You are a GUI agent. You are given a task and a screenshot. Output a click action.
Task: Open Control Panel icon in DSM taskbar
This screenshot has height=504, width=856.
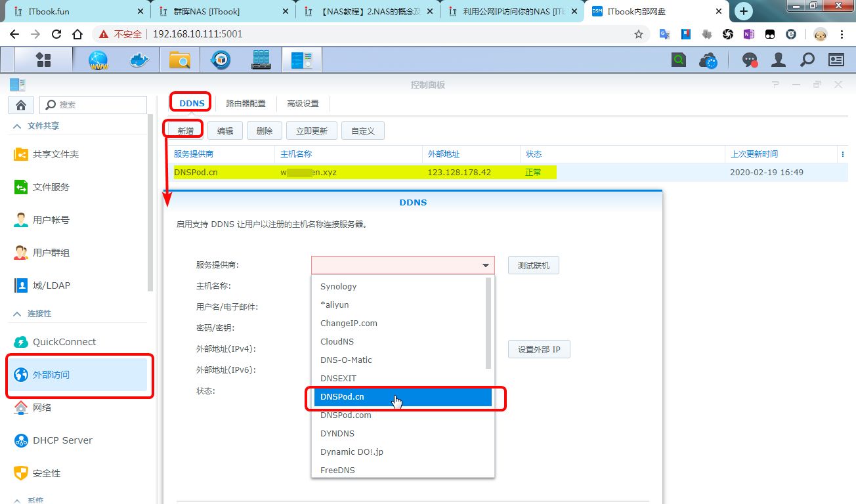tap(302, 60)
